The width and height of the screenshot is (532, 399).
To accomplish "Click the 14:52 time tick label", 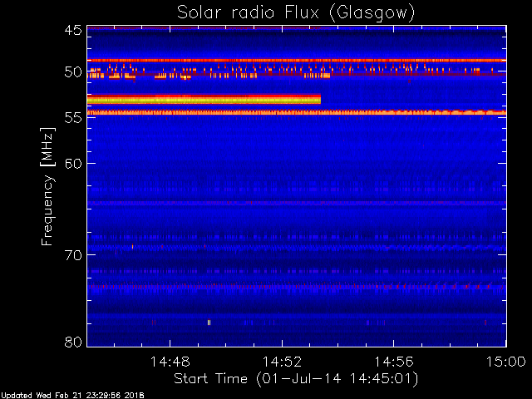I will click(x=282, y=362).
